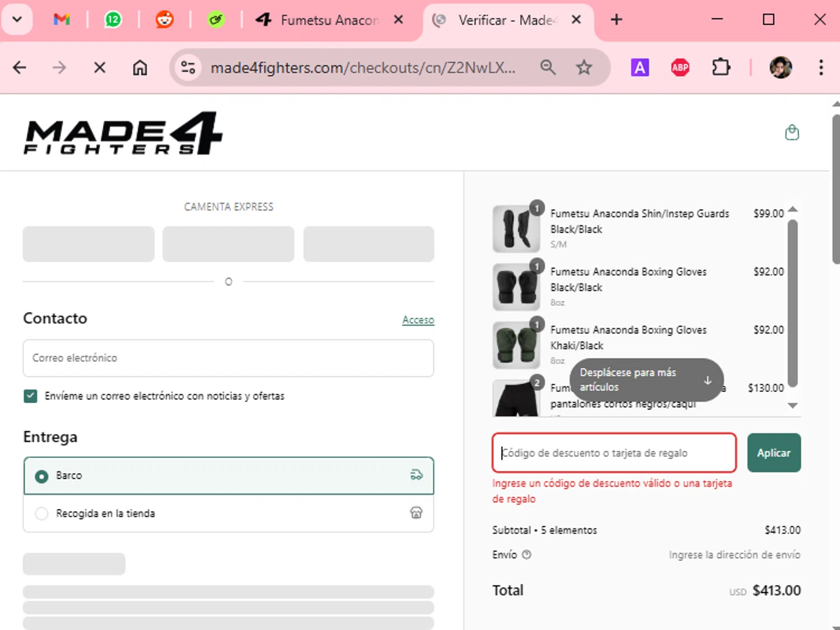
Task: Go to browser home page
Action: [x=140, y=68]
